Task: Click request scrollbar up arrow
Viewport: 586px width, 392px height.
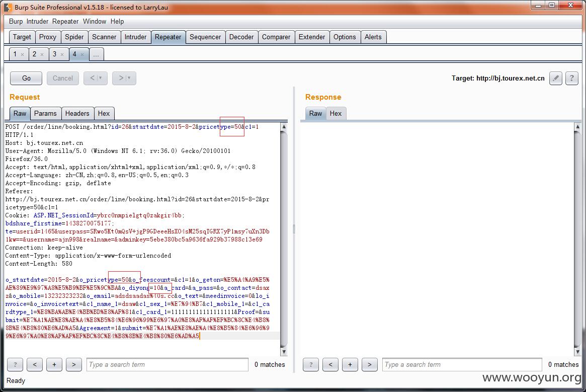Action: (284, 127)
